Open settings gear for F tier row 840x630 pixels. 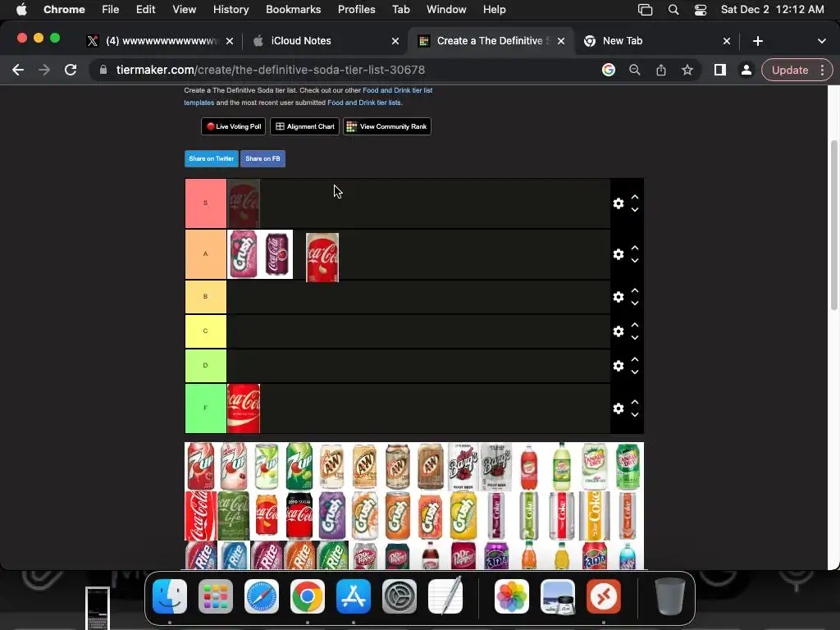tap(619, 409)
